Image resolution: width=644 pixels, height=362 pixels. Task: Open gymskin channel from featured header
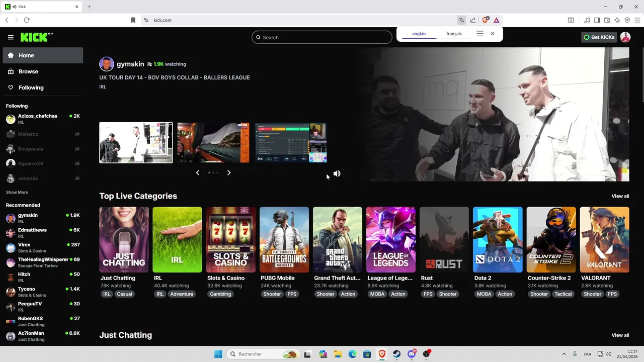tap(130, 64)
